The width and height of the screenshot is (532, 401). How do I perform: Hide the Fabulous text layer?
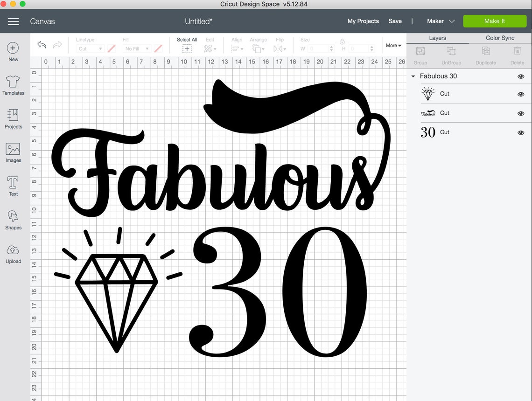pos(520,113)
